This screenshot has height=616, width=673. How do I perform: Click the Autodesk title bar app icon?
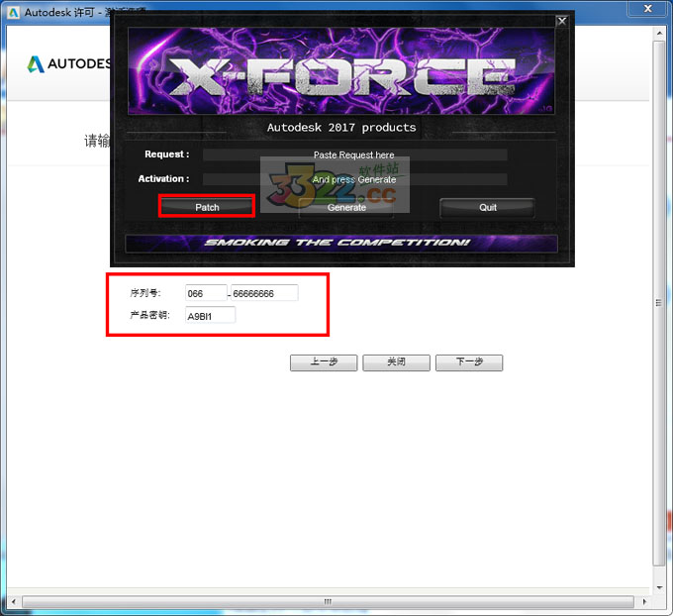tap(13, 13)
